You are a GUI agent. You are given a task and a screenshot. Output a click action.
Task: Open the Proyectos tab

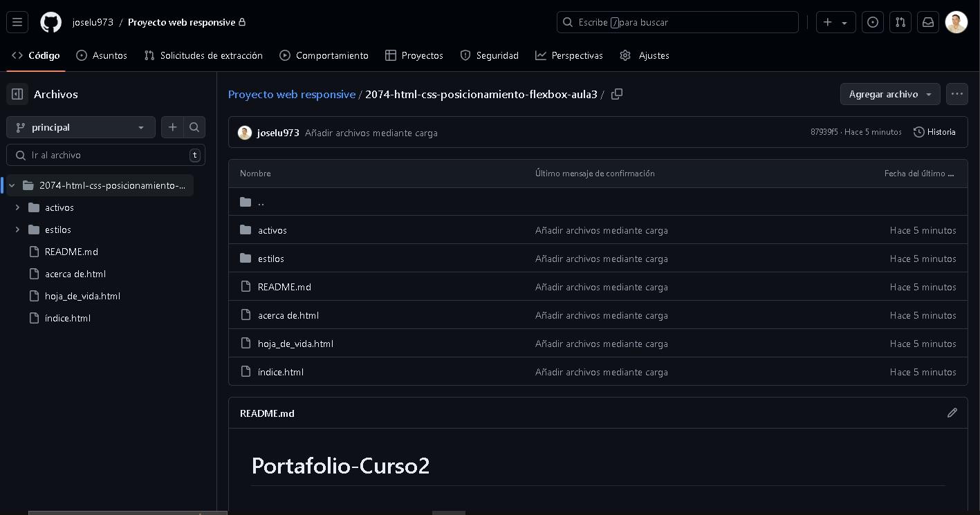(414, 55)
